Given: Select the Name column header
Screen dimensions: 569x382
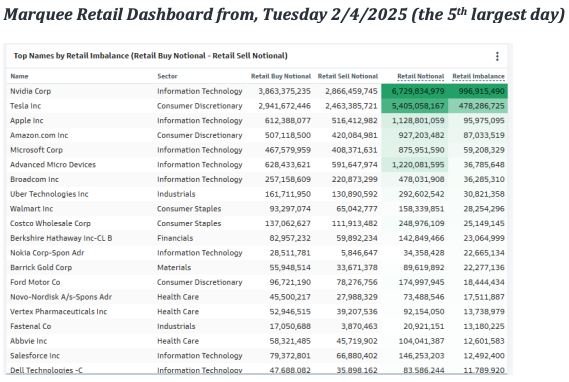Looking at the screenshot, I should [x=19, y=76].
